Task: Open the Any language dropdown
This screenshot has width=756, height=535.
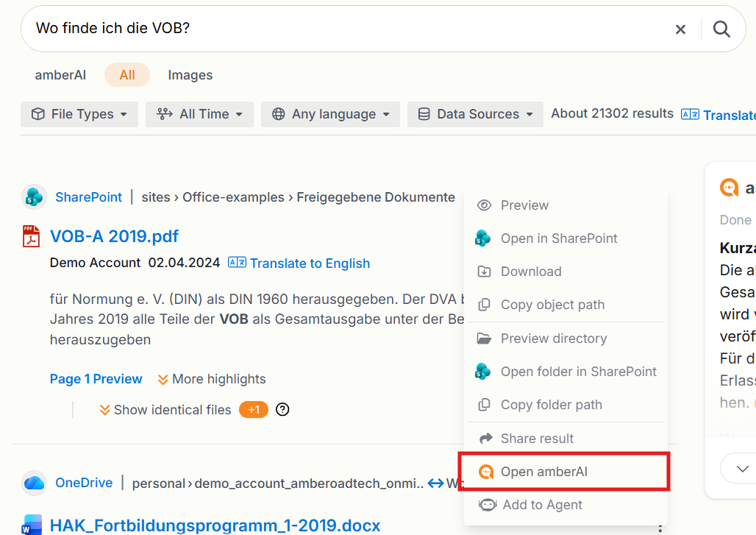Action: pyautogui.click(x=331, y=114)
